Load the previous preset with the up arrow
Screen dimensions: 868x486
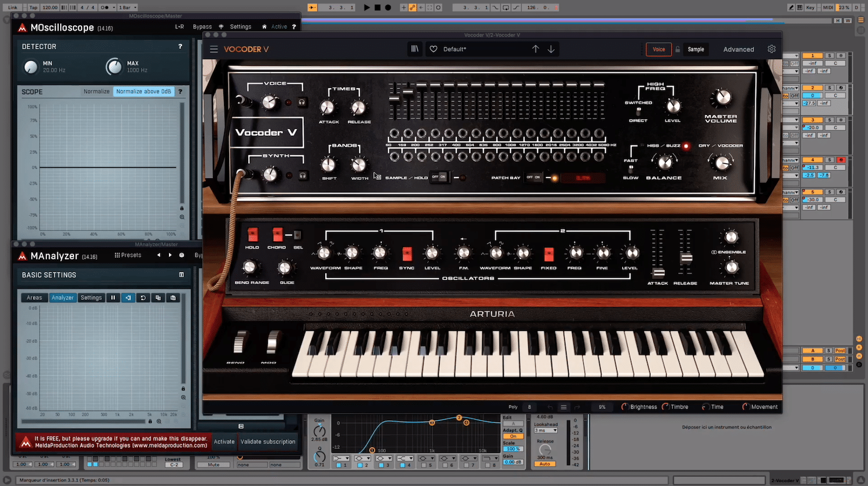click(x=535, y=49)
